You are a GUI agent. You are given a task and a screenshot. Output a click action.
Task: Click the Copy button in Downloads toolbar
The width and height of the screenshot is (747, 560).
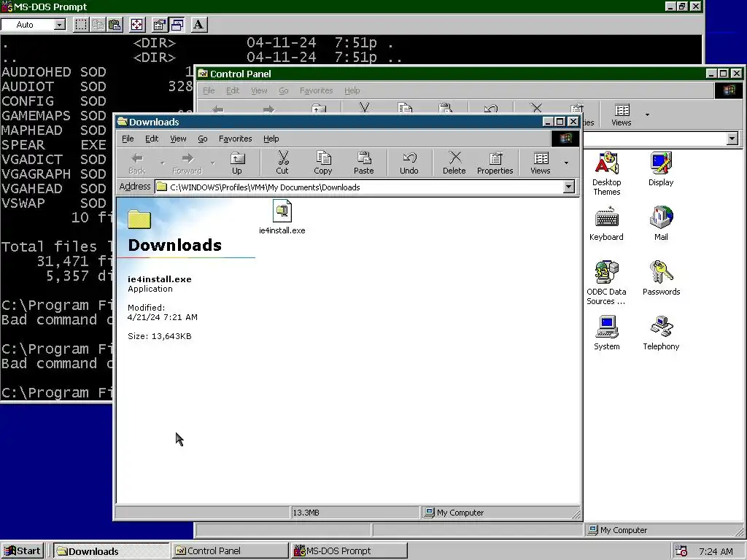[322, 163]
